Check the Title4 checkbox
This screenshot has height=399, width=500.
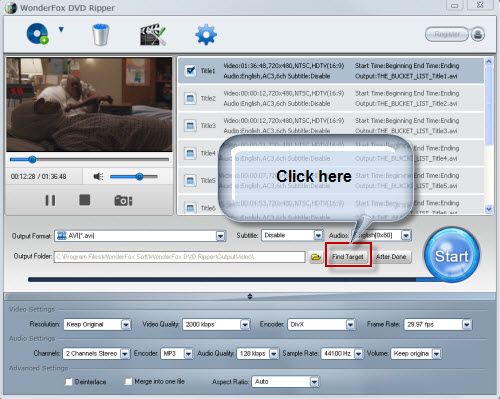190,153
